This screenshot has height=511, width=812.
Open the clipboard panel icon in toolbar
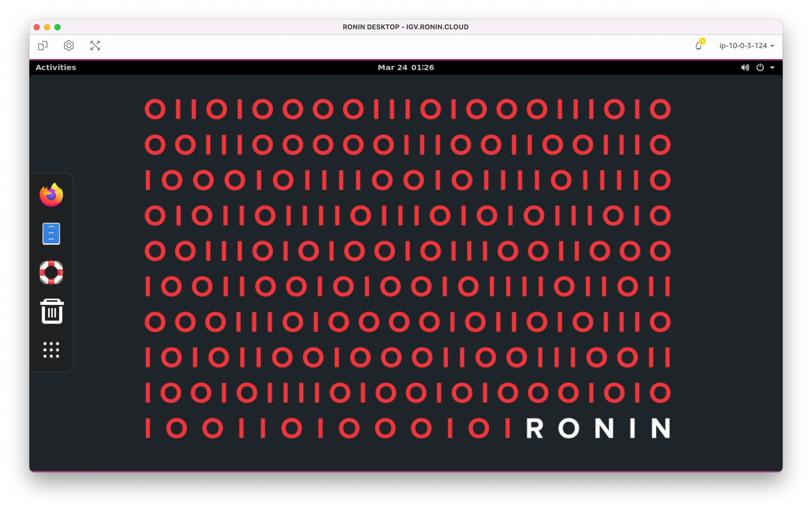tap(43, 45)
